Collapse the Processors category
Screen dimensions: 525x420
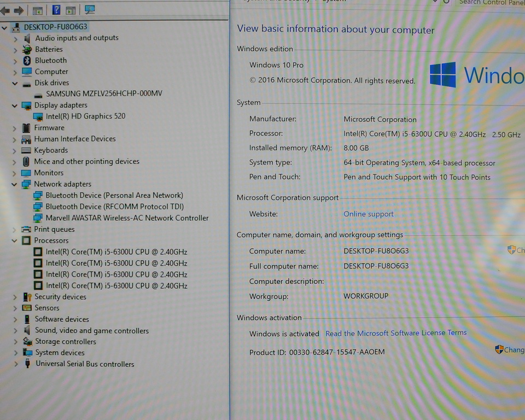coord(14,241)
